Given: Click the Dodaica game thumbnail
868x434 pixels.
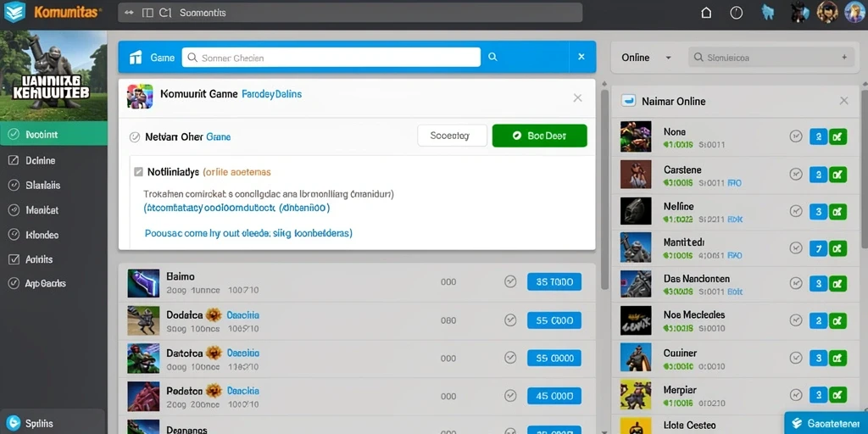Looking at the screenshot, I should [x=143, y=320].
